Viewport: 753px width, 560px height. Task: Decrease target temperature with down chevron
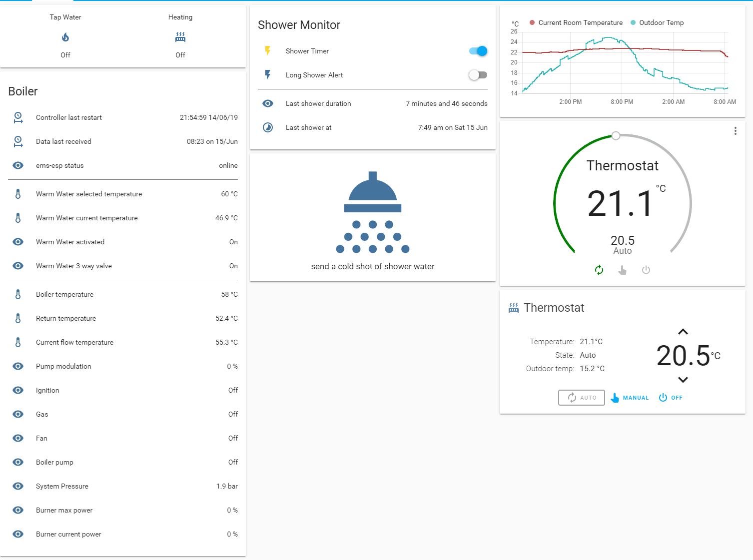coord(683,380)
